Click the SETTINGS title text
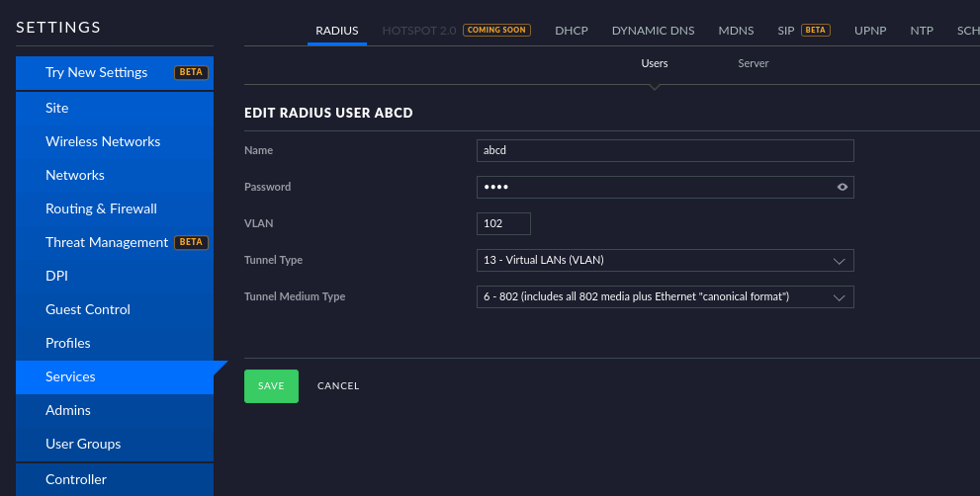 [58, 28]
